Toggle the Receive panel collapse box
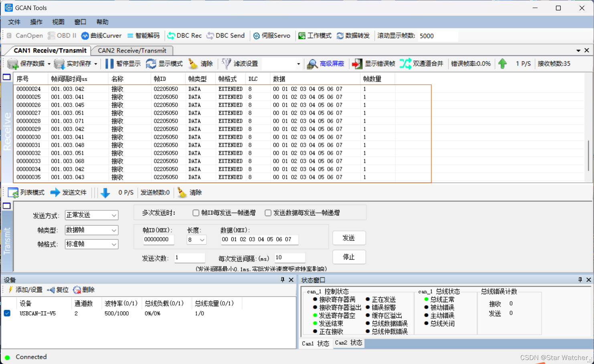594x364 pixels. coord(7,77)
